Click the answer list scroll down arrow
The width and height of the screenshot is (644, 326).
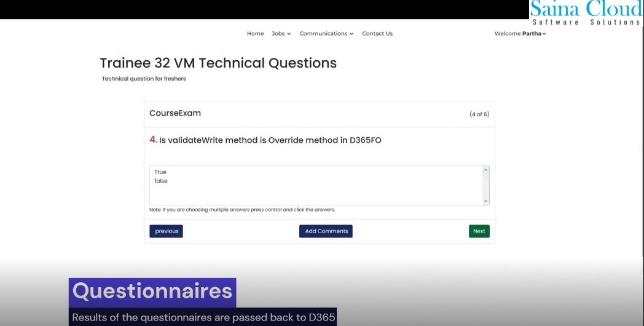485,201
